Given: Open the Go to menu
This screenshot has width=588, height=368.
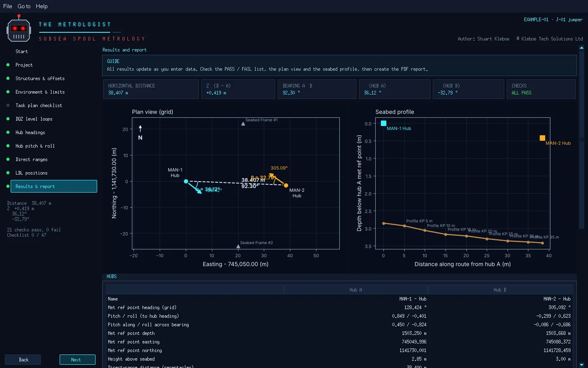Looking at the screenshot, I should coord(24,6).
